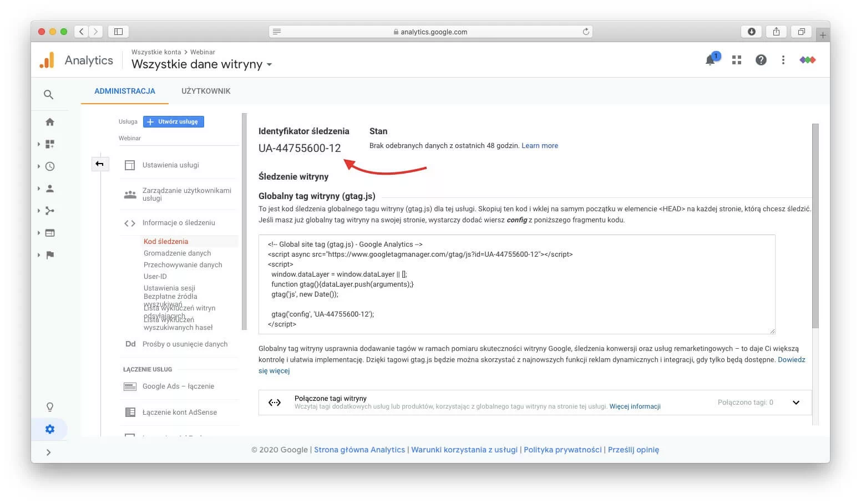This screenshot has width=861, height=504.
Task: Open Gromadzenie danych item
Action: click(x=177, y=253)
